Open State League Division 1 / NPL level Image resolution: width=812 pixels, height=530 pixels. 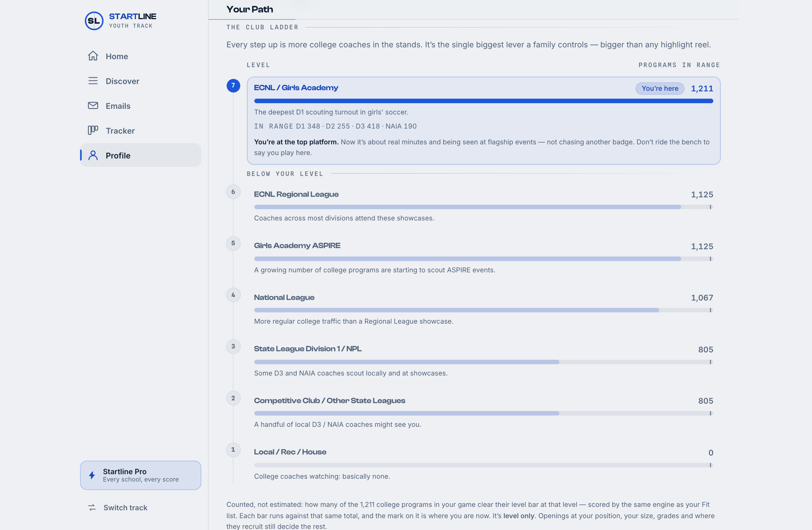308,348
